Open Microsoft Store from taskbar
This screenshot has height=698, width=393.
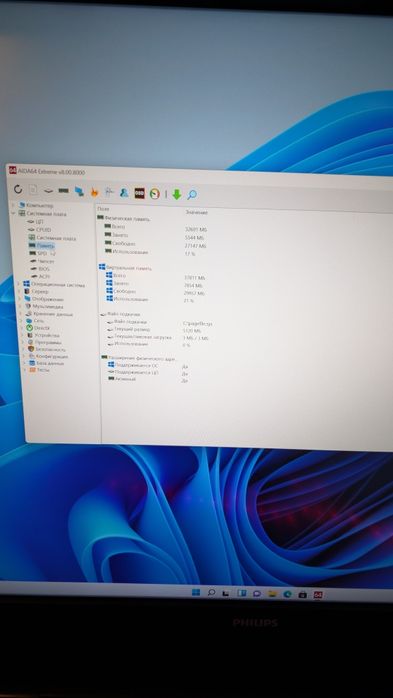pos(303,595)
